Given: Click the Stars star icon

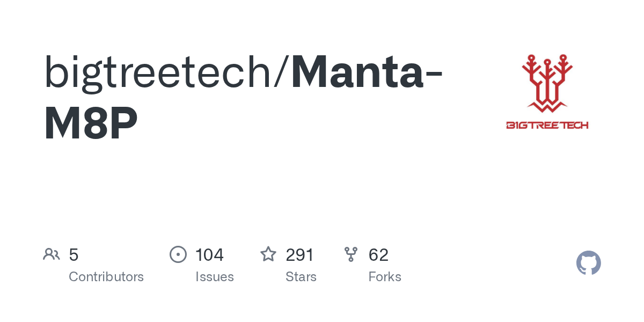Looking at the screenshot, I should click(x=268, y=254).
